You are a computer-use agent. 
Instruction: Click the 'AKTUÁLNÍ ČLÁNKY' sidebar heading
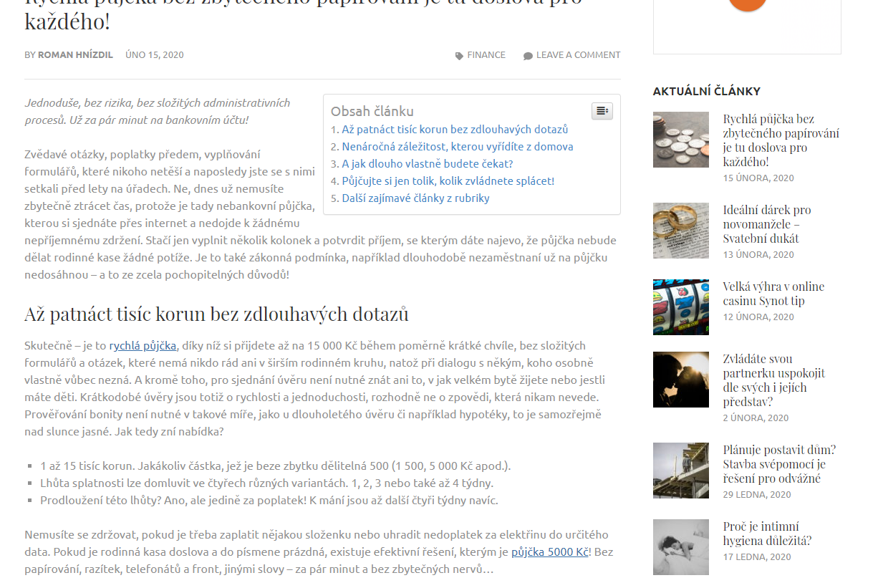(x=707, y=92)
